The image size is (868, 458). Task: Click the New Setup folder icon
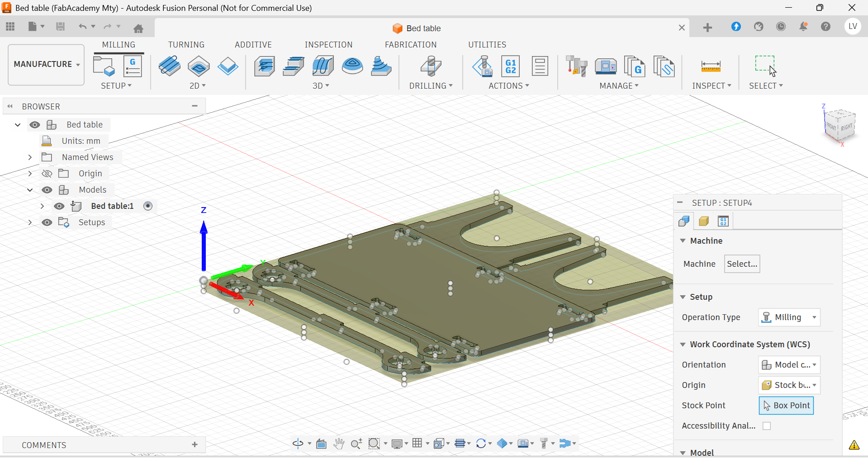pos(104,66)
